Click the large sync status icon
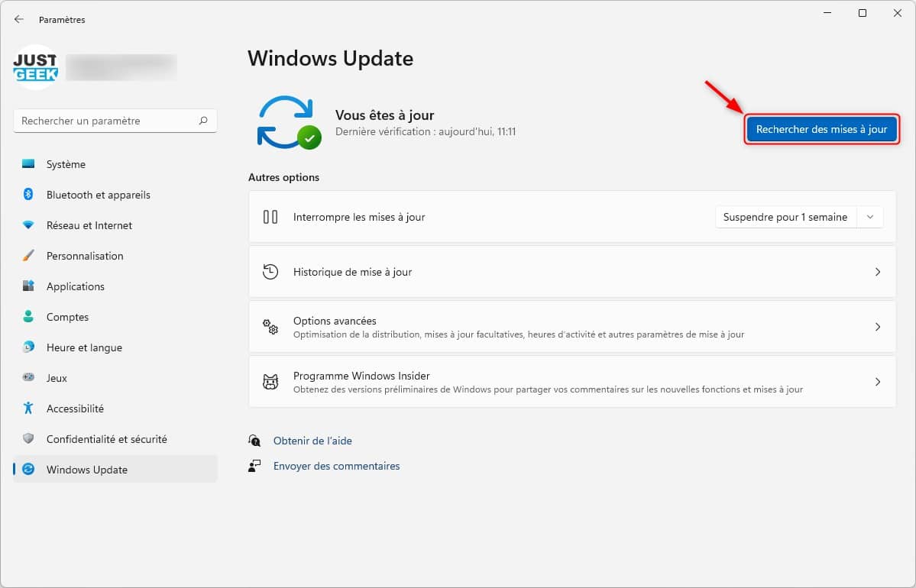This screenshot has height=588, width=916. pyautogui.click(x=290, y=123)
